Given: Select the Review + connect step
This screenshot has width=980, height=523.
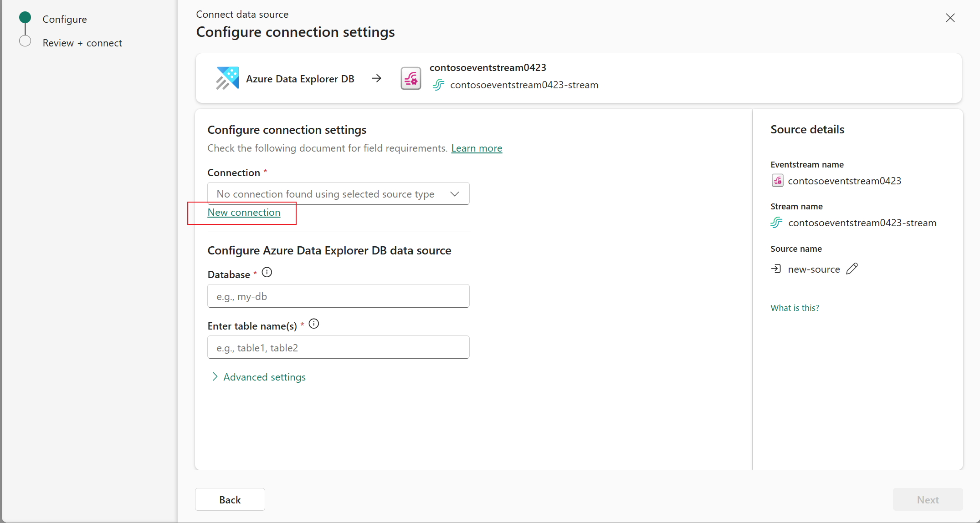Looking at the screenshot, I should pyautogui.click(x=82, y=43).
